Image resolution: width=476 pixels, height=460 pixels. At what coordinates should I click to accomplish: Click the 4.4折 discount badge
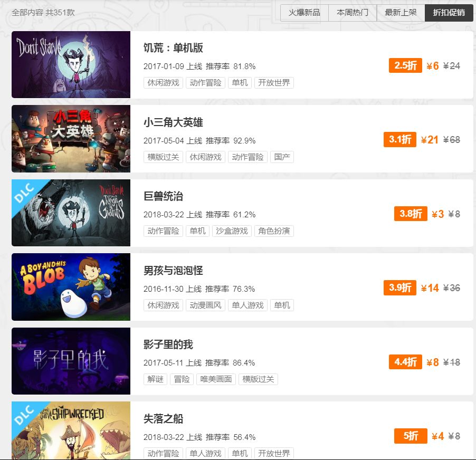[405, 362]
